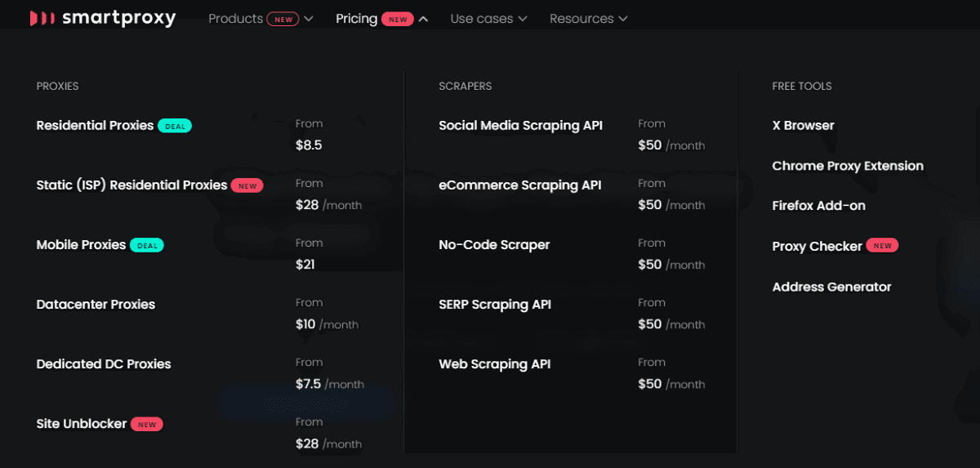This screenshot has height=468, width=980.
Task: Expand the Products chevron arrow
Action: click(x=308, y=19)
